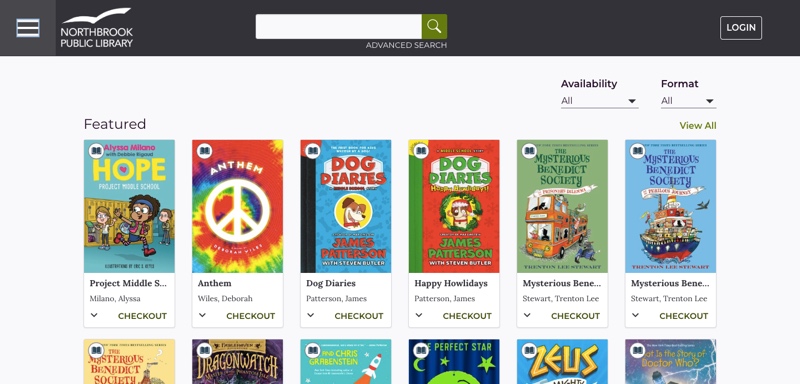This screenshot has width=800, height=384.
Task: Click eBook icon on Chris Grabenstein cover
Action: point(313,350)
